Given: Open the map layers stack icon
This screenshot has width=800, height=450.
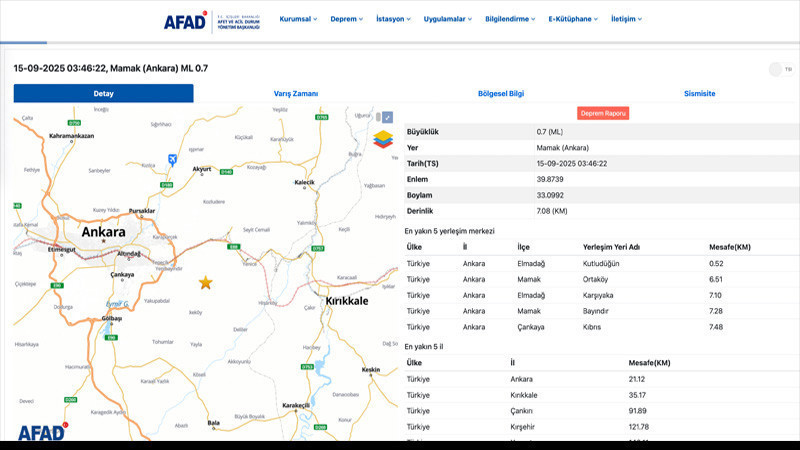Looking at the screenshot, I should [384, 138].
